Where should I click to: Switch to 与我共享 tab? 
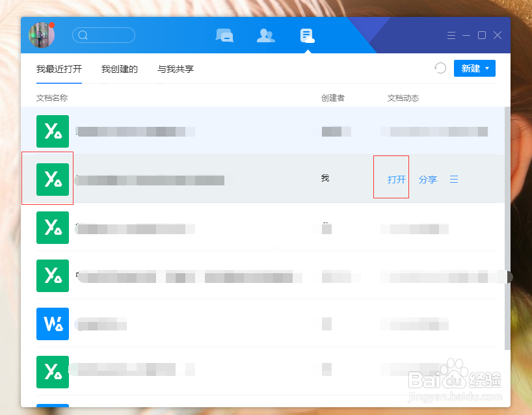click(176, 69)
